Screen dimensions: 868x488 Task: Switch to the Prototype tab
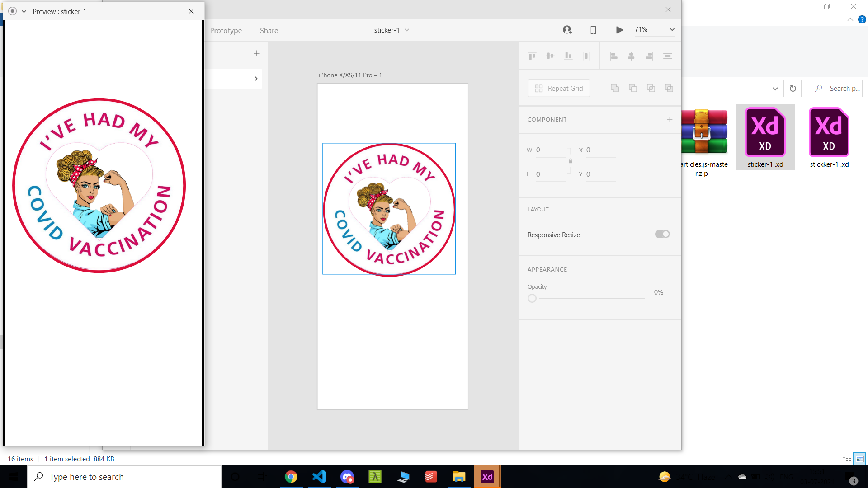click(226, 30)
